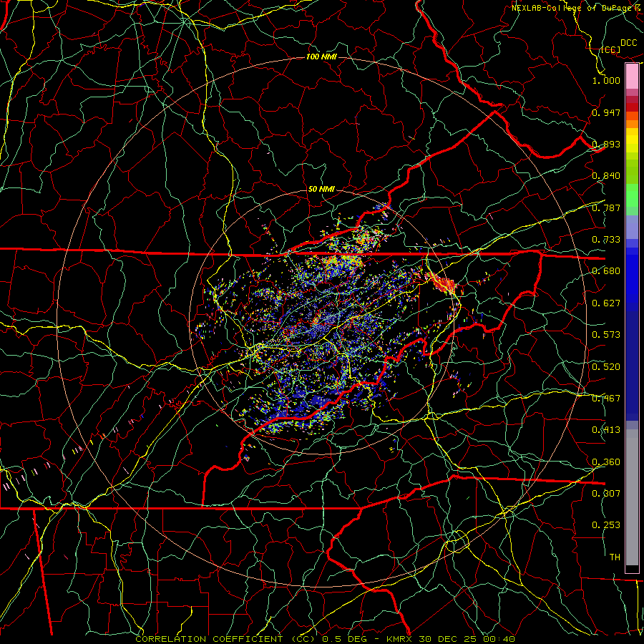Click the 0.360 legend value

coord(606,462)
